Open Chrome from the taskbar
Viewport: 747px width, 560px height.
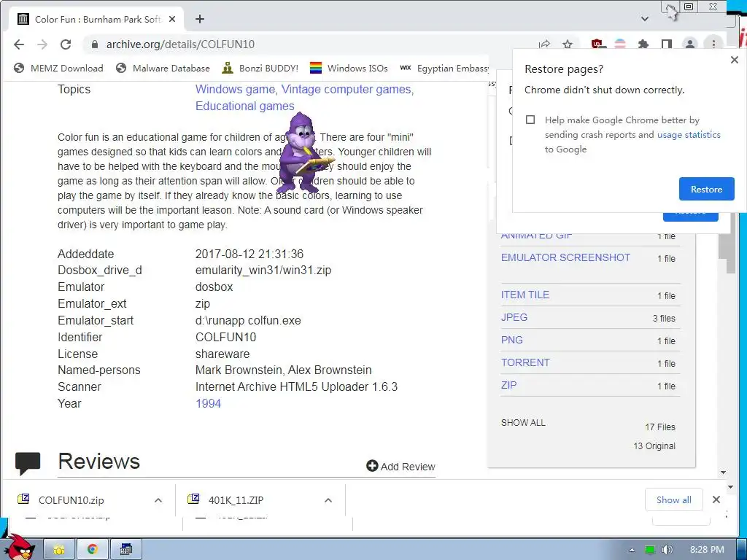(x=93, y=550)
